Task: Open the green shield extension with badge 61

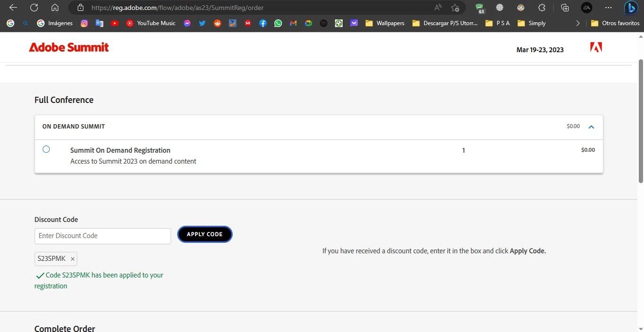Action: pyautogui.click(x=480, y=8)
